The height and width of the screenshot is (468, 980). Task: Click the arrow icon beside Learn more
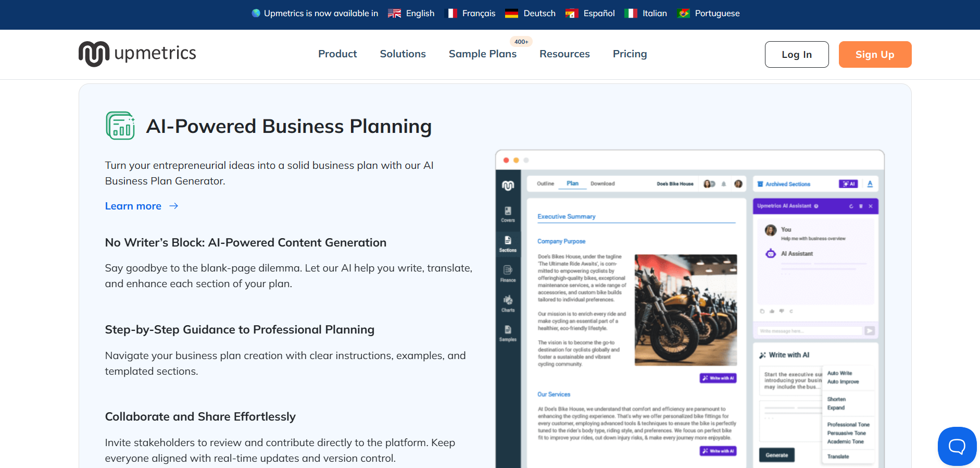[173, 206]
